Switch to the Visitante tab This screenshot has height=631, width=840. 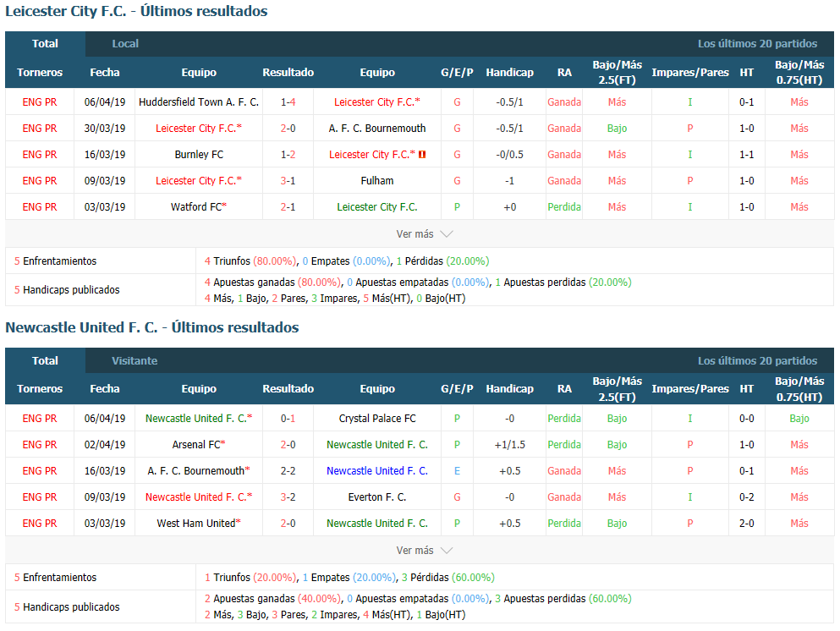135,360
